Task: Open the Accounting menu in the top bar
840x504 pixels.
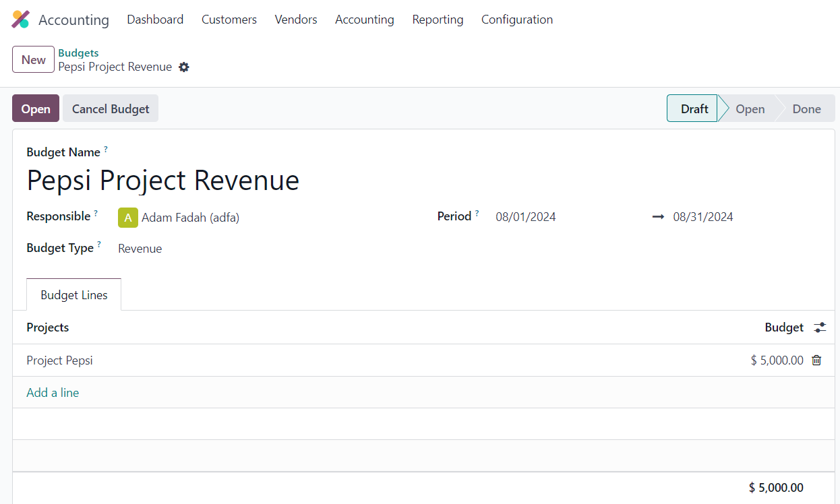Action: pos(365,20)
